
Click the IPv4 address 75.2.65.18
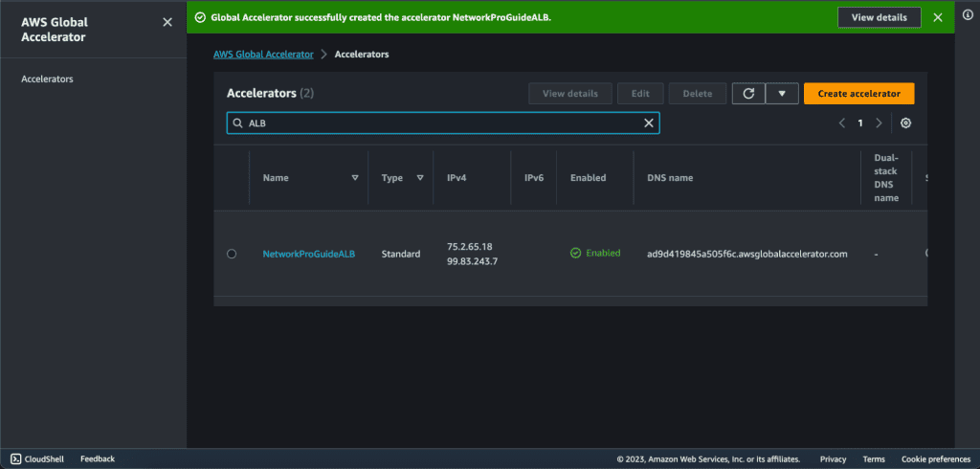[x=469, y=246]
